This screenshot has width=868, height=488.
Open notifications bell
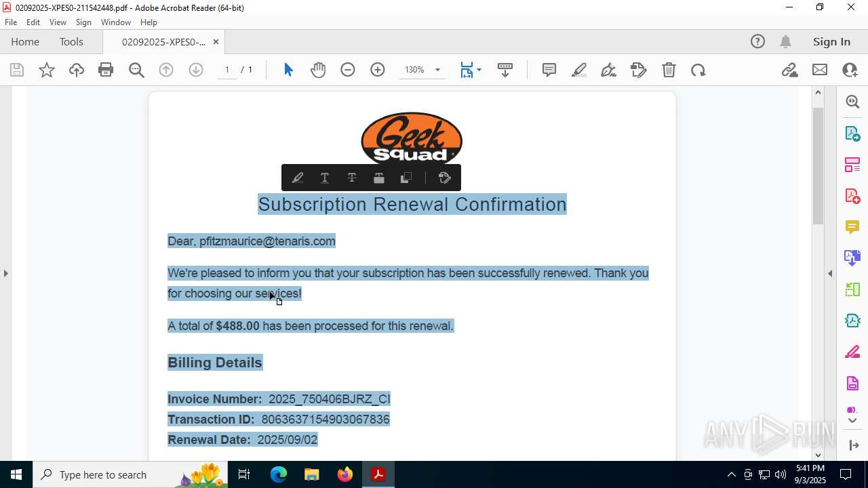coord(785,42)
